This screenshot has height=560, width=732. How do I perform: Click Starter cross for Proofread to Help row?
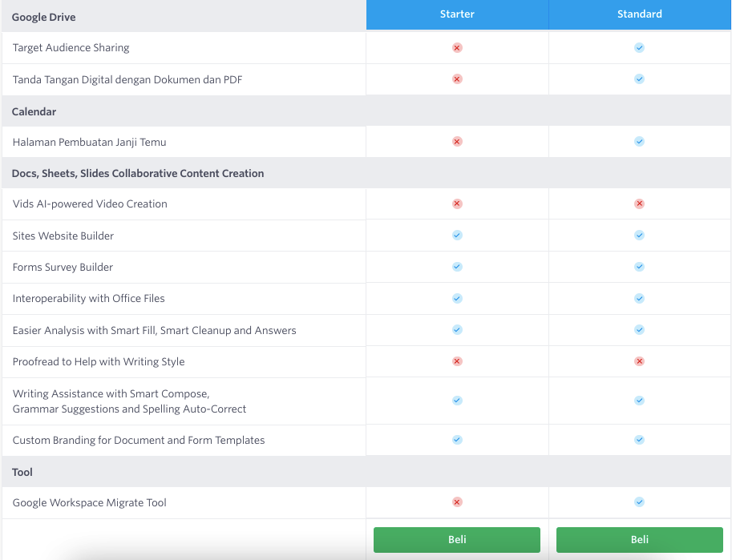pos(457,361)
